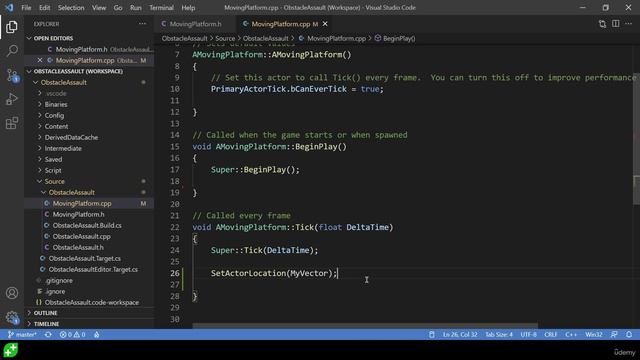640x360 pixels.
Task: Open notifications bell icon
Action: point(629,335)
